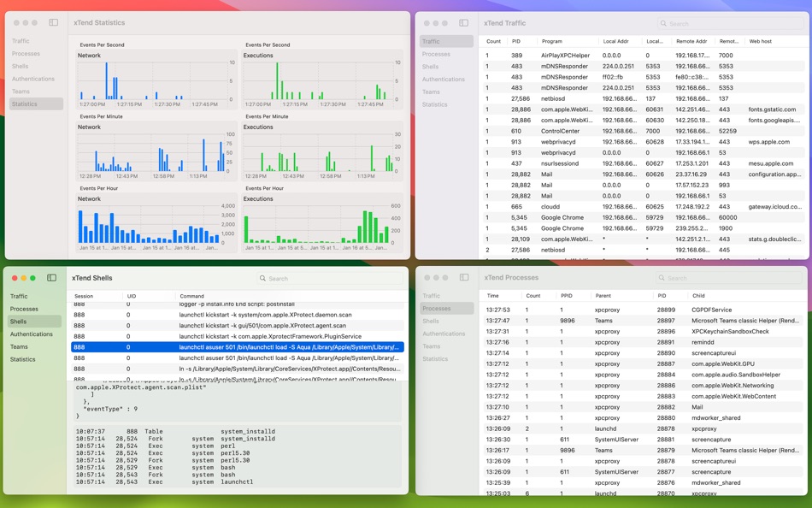Select Statistics in Shells window sidebar
Image resolution: width=812 pixels, height=508 pixels.
(23, 359)
